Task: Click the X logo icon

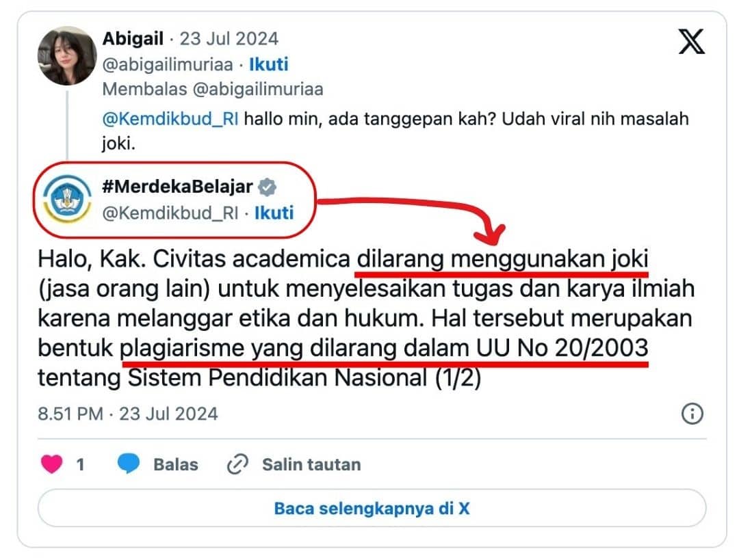Action: 691,41
